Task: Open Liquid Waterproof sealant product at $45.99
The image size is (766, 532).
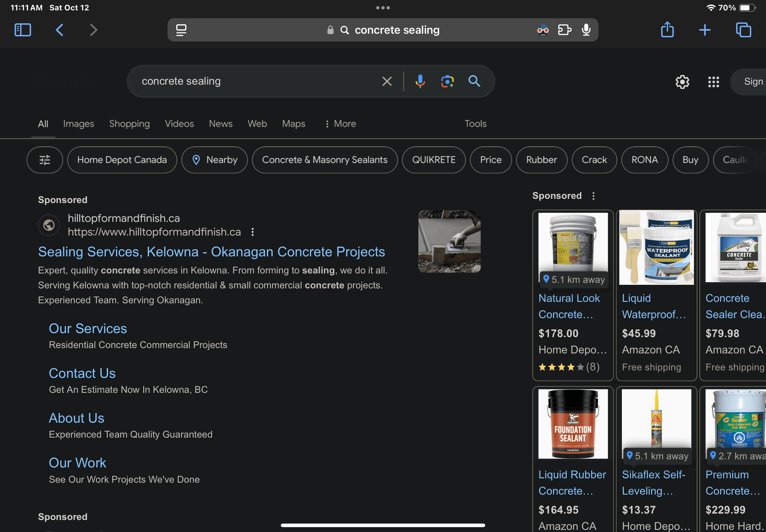Action: click(x=656, y=295)
